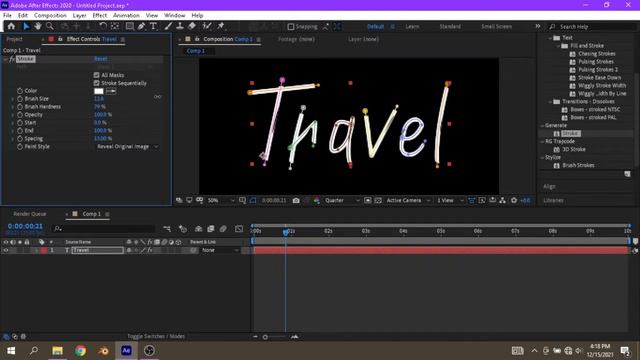The image size is (640, 360).
Task: Reset the Stroke effect
Action: 100,59
